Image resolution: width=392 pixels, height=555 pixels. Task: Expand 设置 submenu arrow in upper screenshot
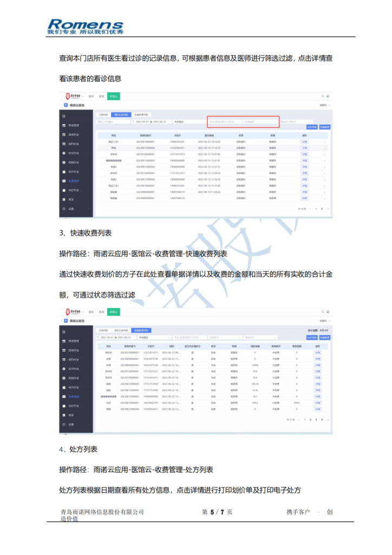coord(89,209)
